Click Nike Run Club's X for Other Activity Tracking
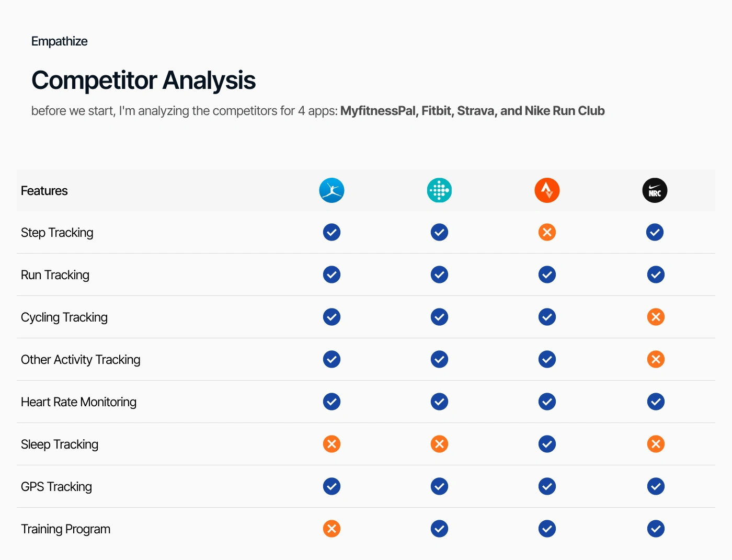The image size is (732, 560). click(656, 359)
